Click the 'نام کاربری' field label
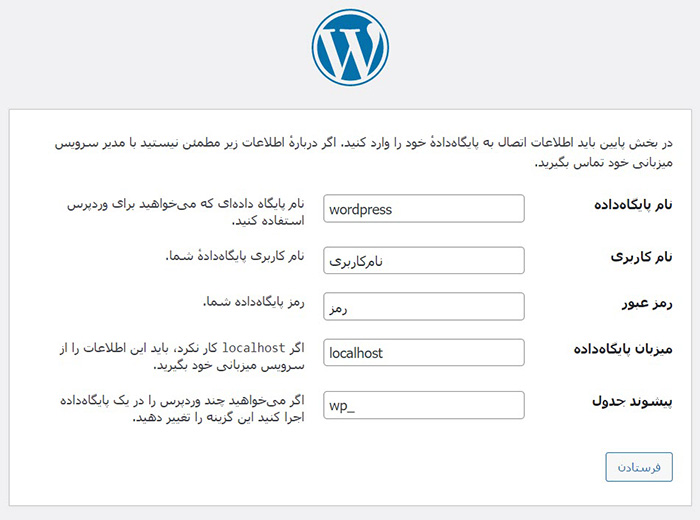This screenshot has height=520, width=700. pos(641,256)
